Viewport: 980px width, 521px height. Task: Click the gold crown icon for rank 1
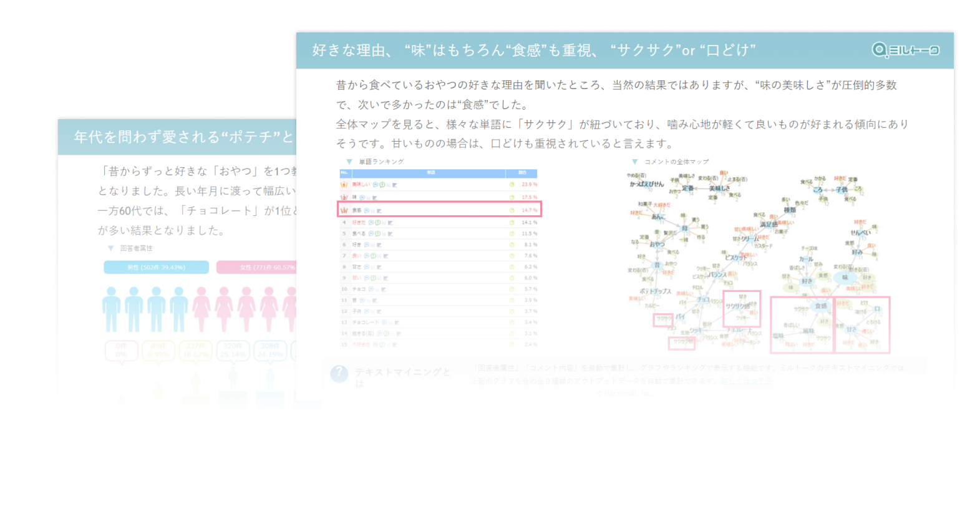pyautogui.click(x=344, y=185)
